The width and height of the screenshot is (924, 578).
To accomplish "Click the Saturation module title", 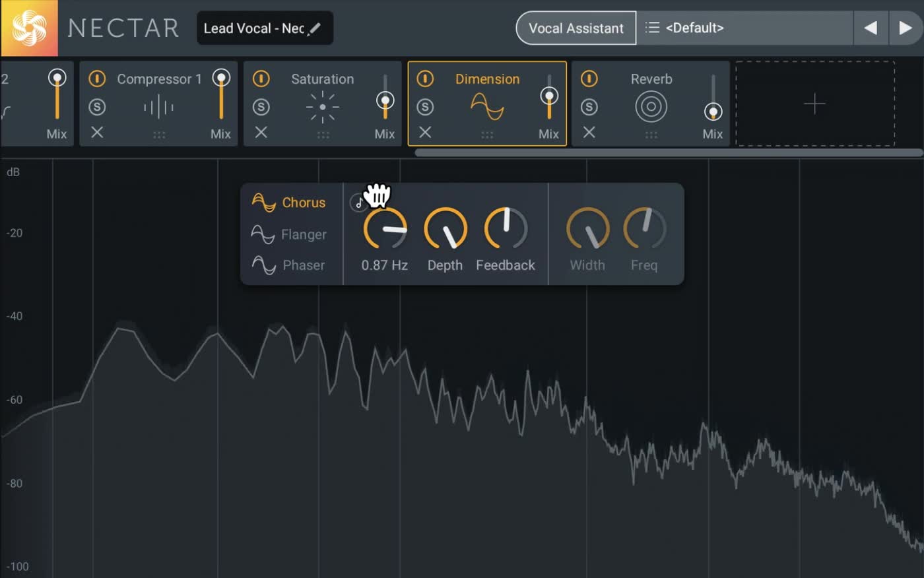I will click(323, 79).
